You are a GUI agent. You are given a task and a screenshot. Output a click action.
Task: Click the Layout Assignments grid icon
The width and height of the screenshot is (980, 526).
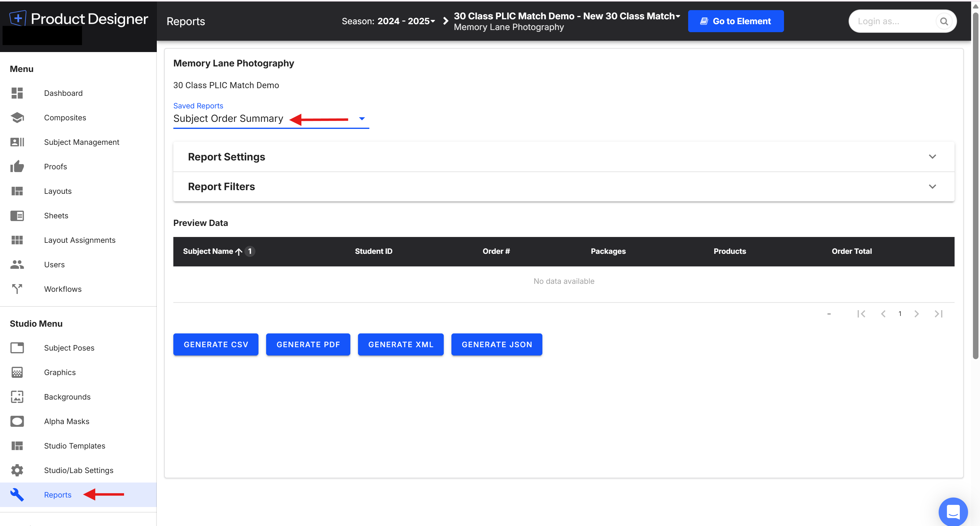[17, 240]
